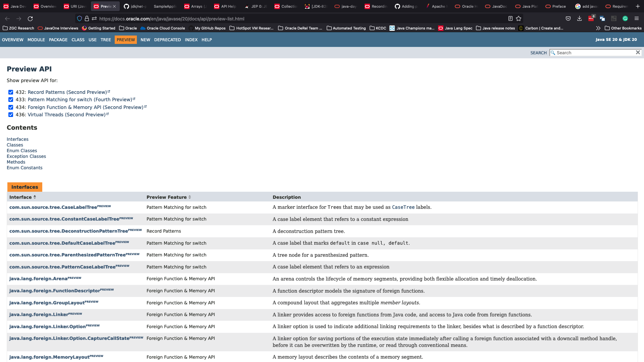Expand hidden bookmarks with double chevron
Viewport: 644px width, 362px height.
click(x=598, y=28)
